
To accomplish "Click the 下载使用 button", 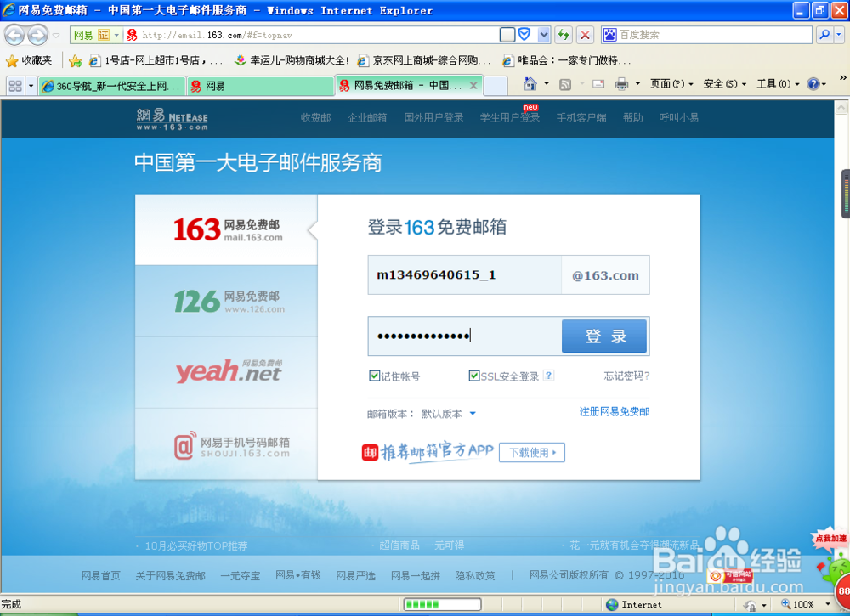I will [532, 452].
